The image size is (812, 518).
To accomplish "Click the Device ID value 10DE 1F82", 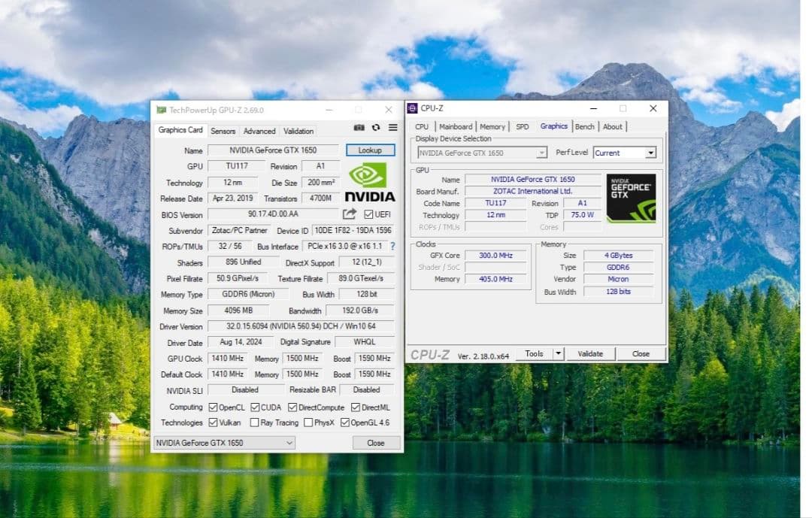I will coord(353,231).
